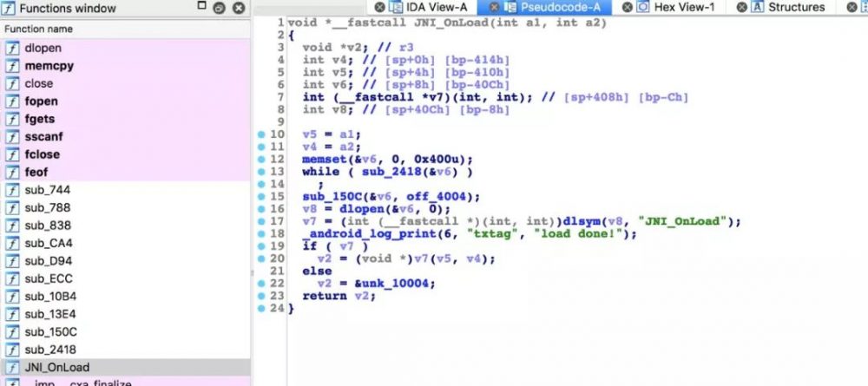The height and width of the screenshot is (386, 868).
Task: Toggle breakpoint dot on line 20
Action: [x=261, y=258]
